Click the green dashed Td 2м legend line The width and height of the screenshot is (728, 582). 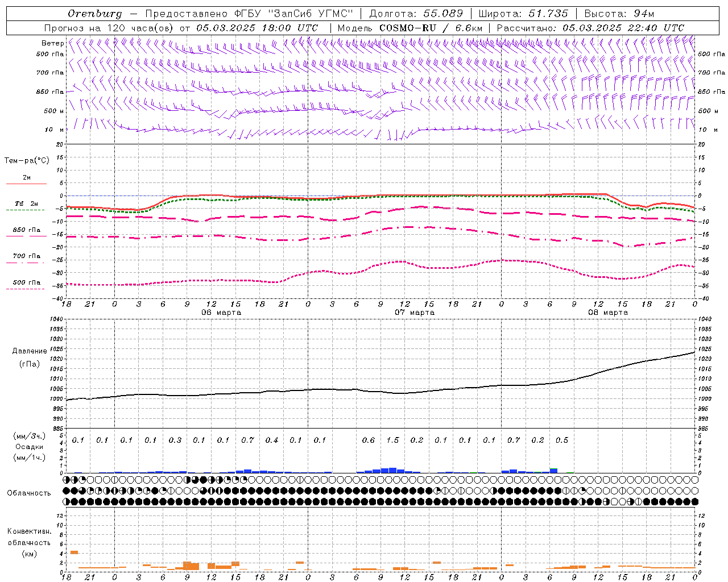(25, 210)
